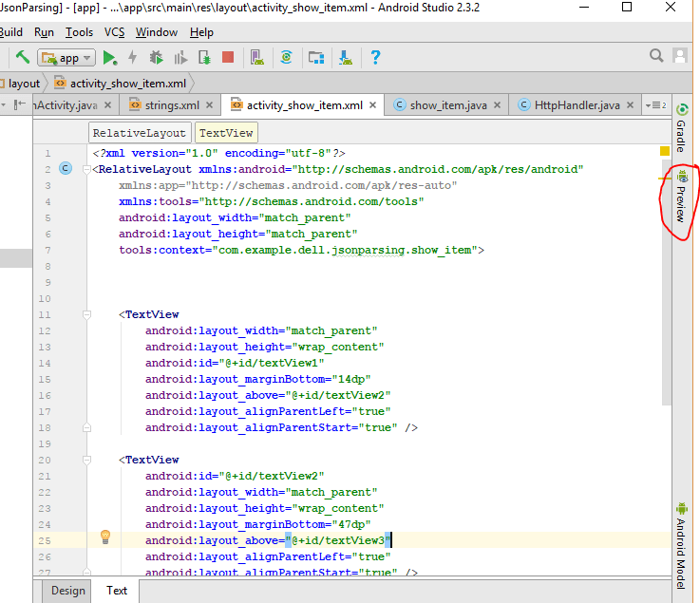Click the RelativeLayout XML breadcrumb
This screenshot has height=603, width=700.
pyautogui.click(x=140, y=133)
